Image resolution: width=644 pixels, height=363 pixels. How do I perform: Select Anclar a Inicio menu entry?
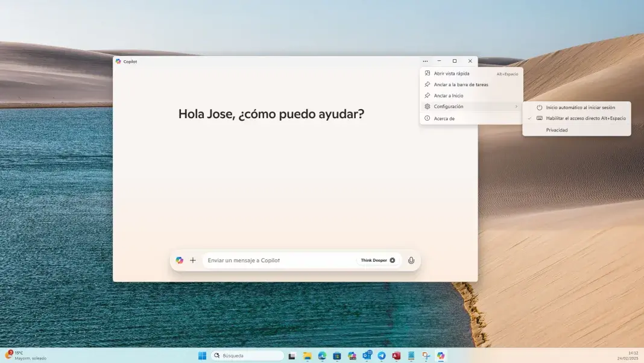point(448,96)
